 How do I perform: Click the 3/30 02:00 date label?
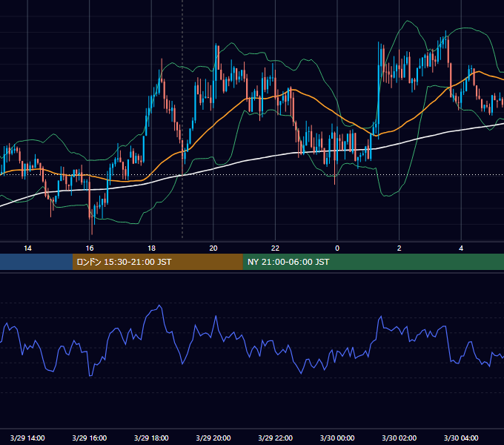399,438
